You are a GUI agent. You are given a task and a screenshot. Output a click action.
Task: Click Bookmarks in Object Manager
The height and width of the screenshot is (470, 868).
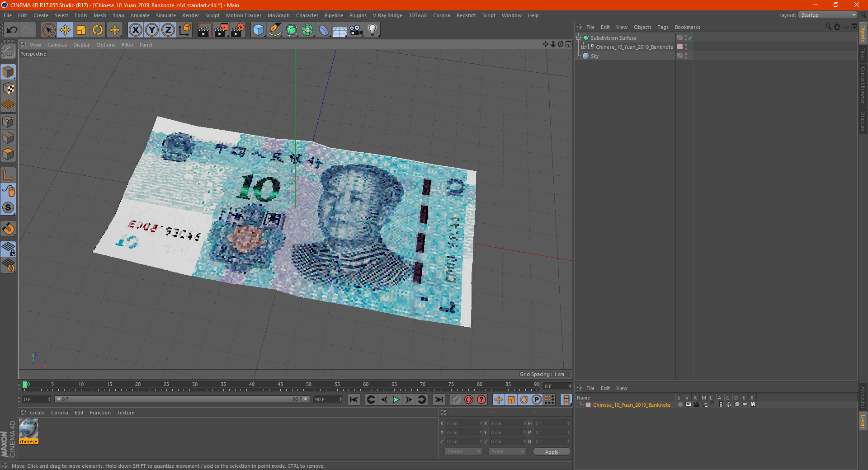tap(687, 27)
